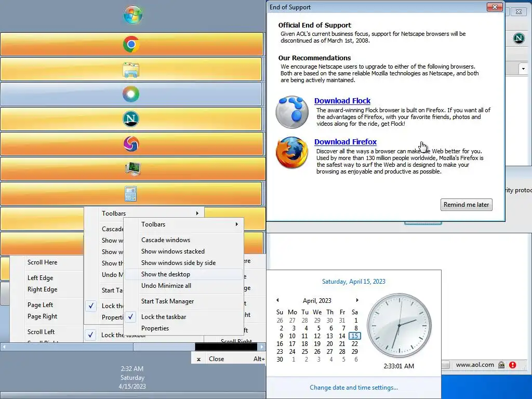The height and width of the screenshot is (399, 532).
Task: Click 'Our Recommendations' heading
Action: pyautogui.click(x=314, y=58)
